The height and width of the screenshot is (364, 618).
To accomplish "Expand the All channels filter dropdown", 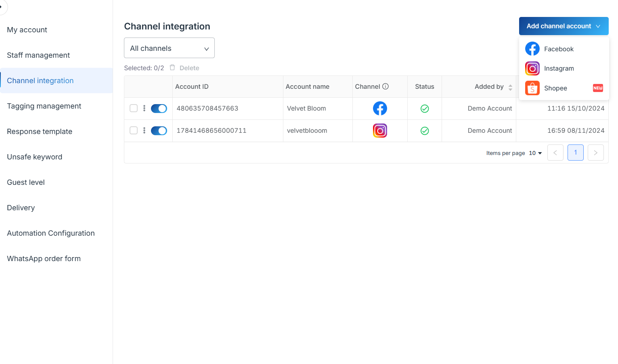I will click(169, 48).
